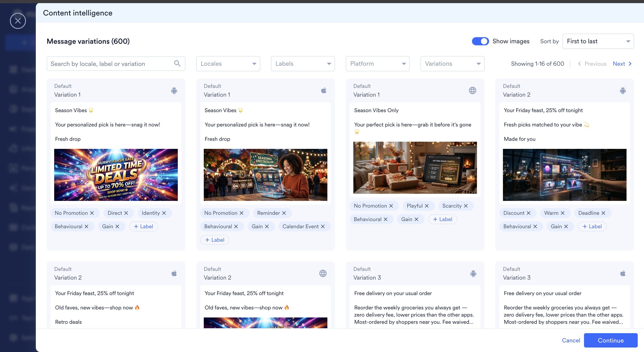This screenshot has height=352, width=644.
Task: Open the Gifting Made Simple image
Action: [x=415, y=168]
